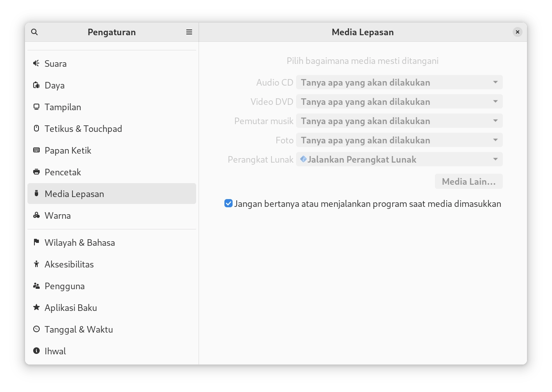Click the Papan Ketik keyboard icon
This screenshot has height=392, width=552.
pos(36,150)
